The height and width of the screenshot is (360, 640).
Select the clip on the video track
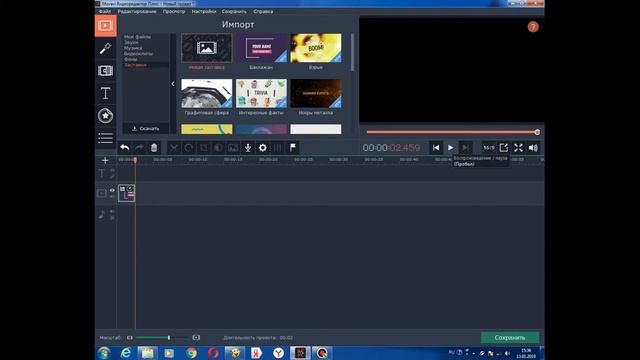coord(127,193)
